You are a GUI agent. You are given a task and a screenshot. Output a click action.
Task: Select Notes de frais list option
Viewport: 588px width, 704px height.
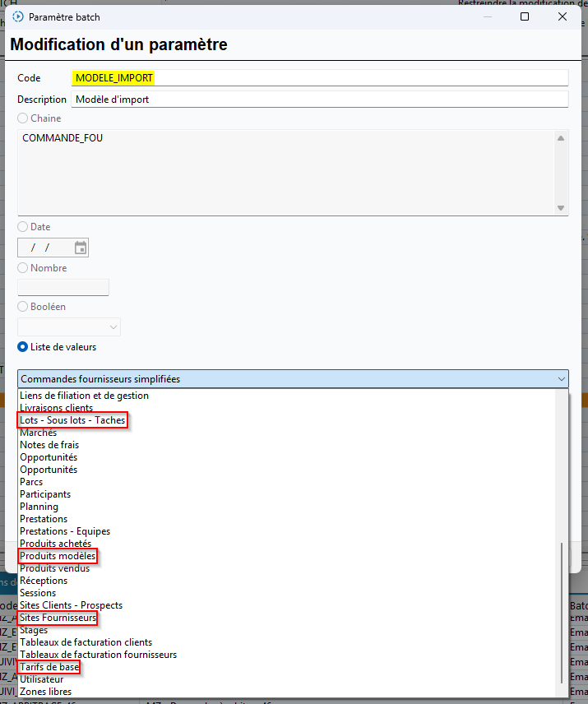click(x=49, y=445)
